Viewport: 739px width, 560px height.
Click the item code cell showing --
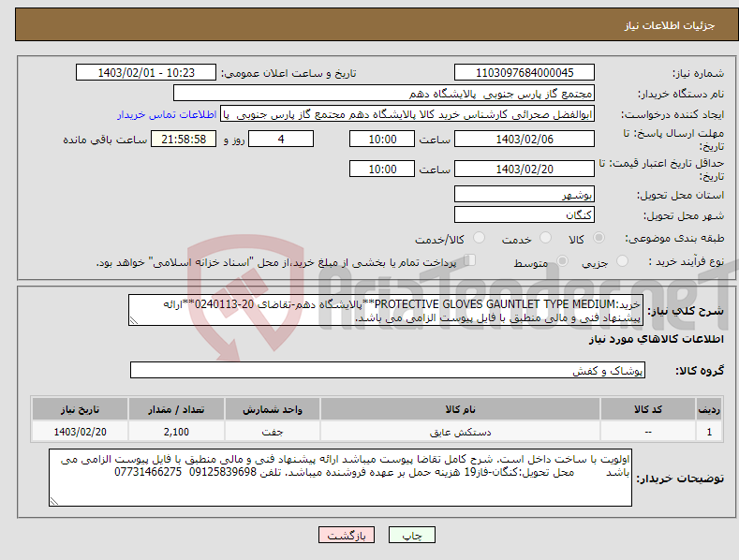click(x=648, y=432)
